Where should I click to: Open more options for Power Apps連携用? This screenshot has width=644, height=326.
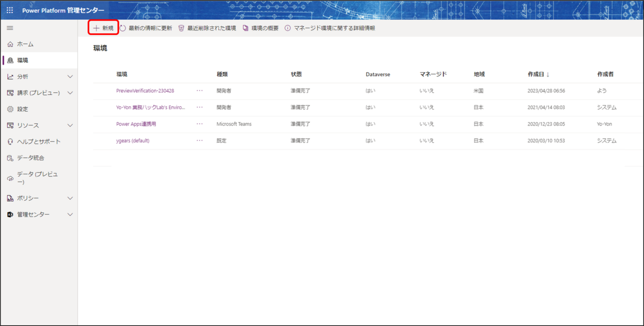click(200, 124)
